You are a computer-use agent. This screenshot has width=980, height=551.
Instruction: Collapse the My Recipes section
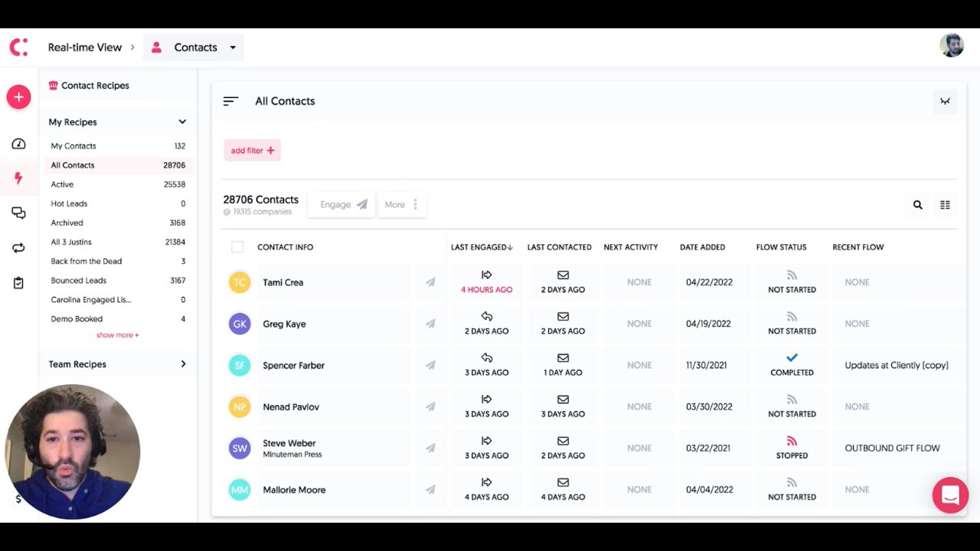(182, 122)
